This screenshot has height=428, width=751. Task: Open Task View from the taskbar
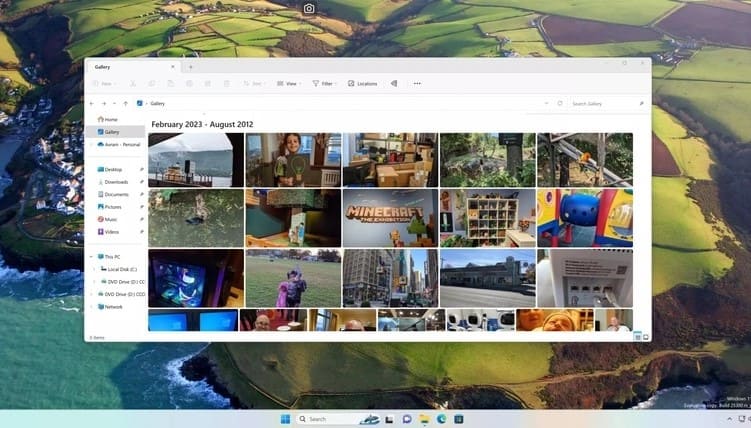tap(389, 419)
